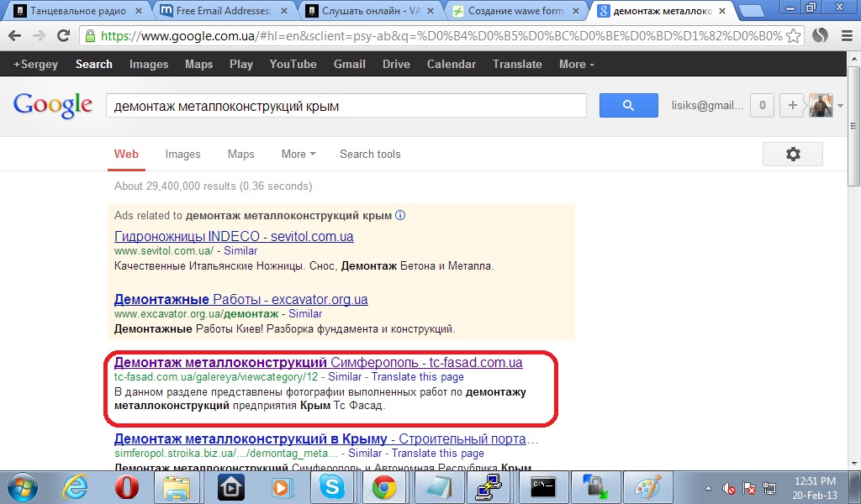Switch to Chrome taskbar icon
Viewport: 861px width, 504px height.
click(383, 487)
